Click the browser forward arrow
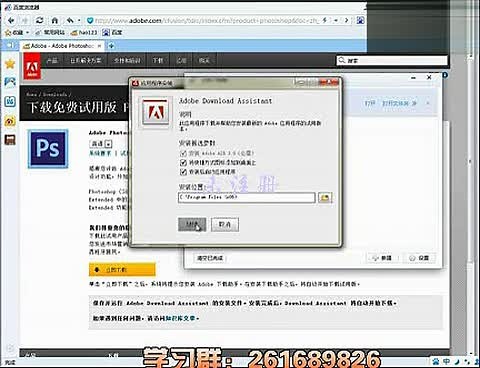This screenshot has height=368, width=480. click(x=25, y=20)
